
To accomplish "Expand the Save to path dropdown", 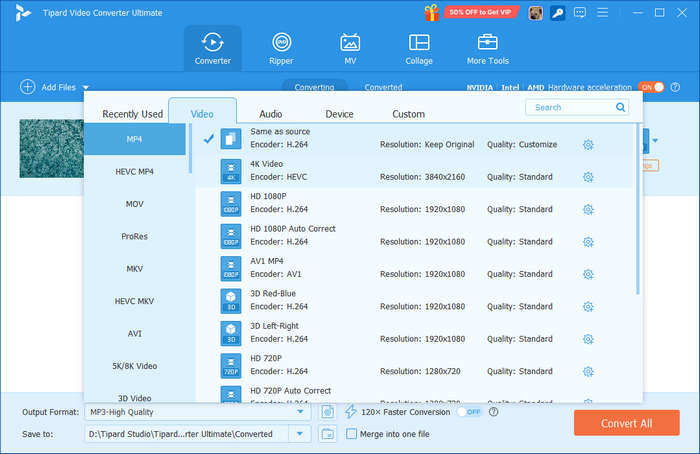I will click(300, 434).
